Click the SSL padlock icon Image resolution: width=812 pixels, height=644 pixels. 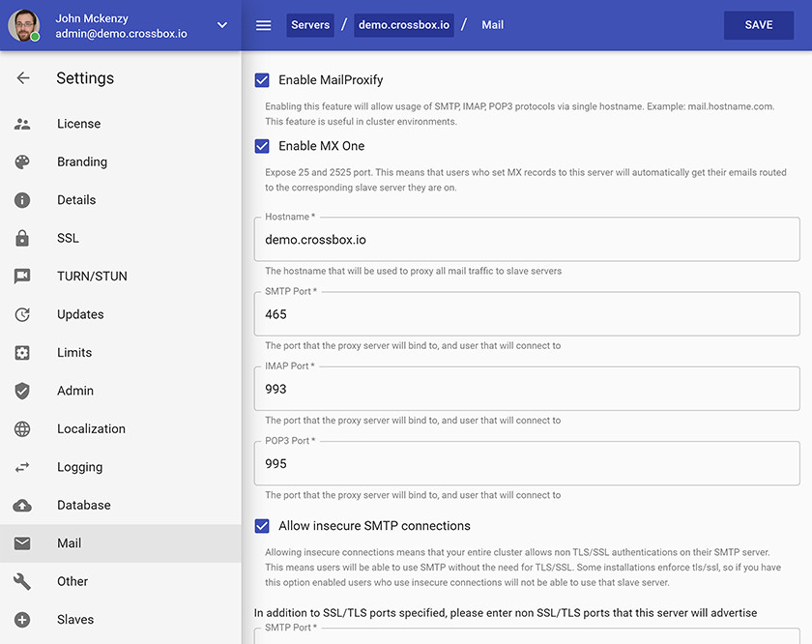pyautogui.click(x=22, y=239)
